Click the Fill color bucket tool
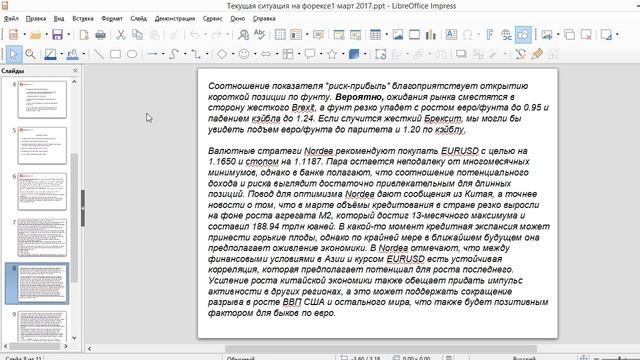Screen dimensions: 640x360 pyautogui.click(x=73, y=54)
